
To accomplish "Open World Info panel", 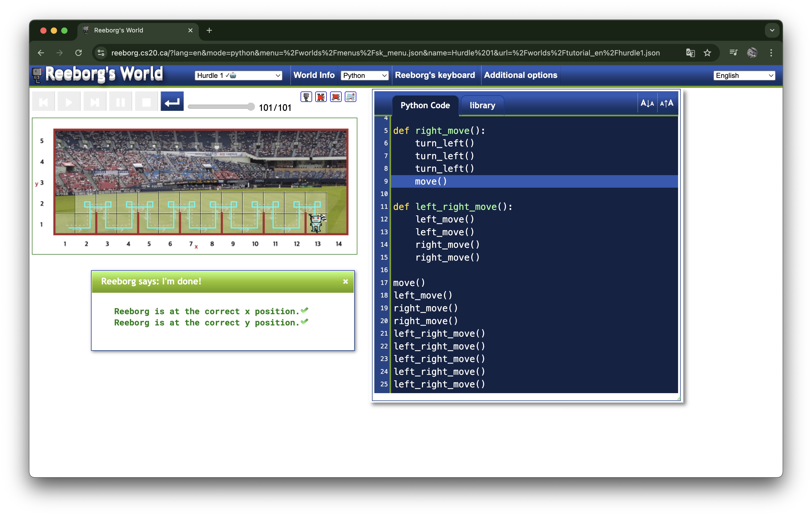I will (314, 75).
